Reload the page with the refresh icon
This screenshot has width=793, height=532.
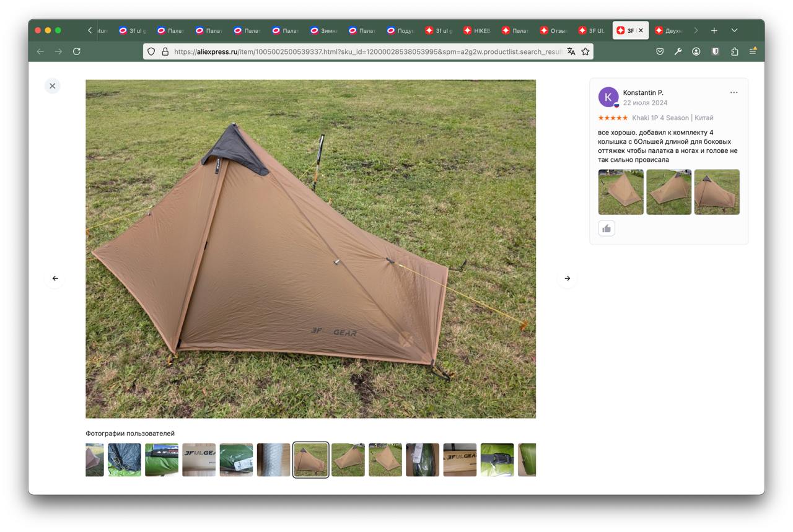tap(77, 51)
